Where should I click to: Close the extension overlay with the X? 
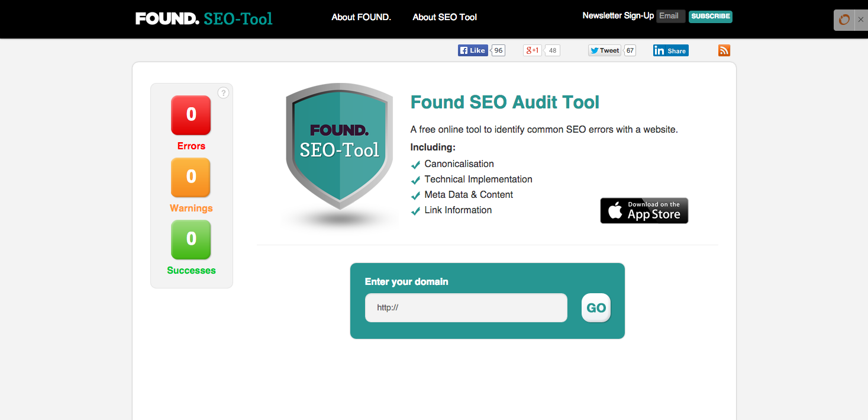click(860, 20)
